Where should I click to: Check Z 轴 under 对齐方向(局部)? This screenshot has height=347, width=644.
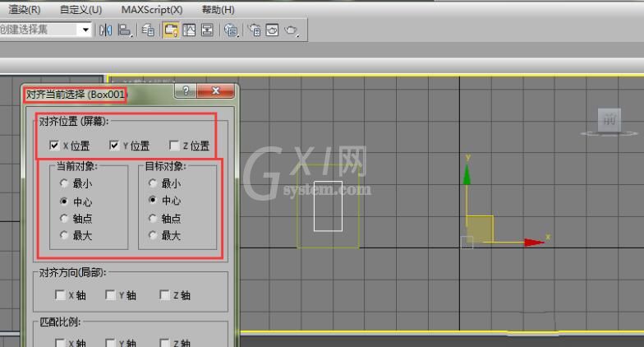[x=164, y=294]
